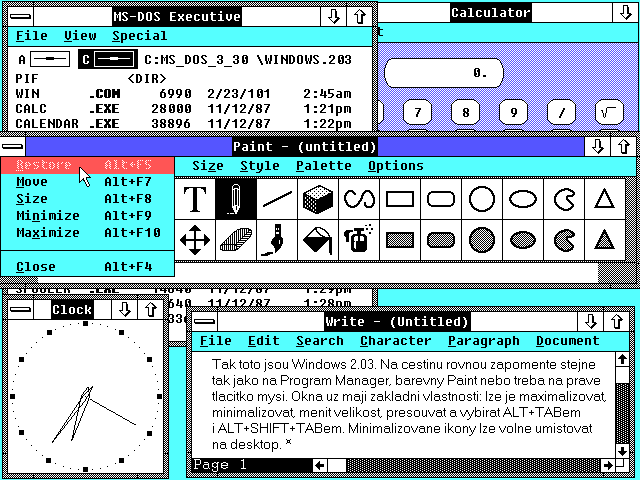Screen dimensions: 640x480
Task: Choose Minimize from the control menu
Action: click(87, 216)
